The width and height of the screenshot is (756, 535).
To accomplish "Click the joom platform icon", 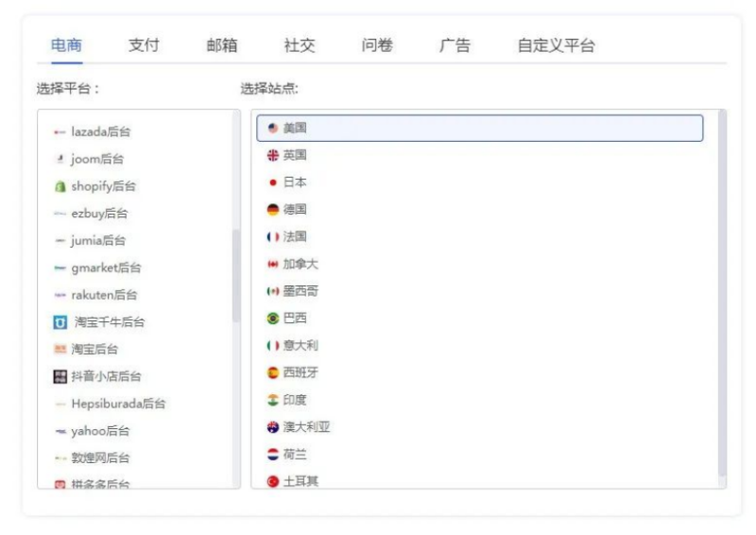I will [60, 159].
